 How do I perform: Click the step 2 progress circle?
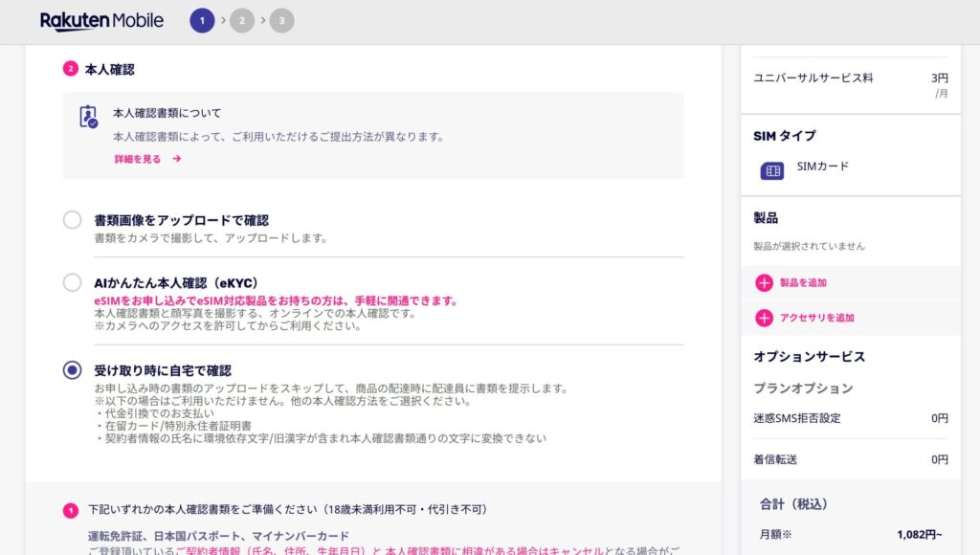pos(242,20)
